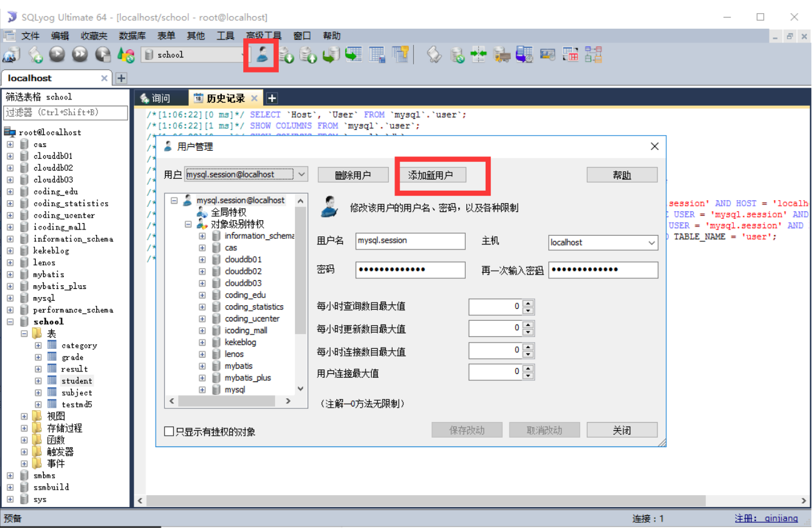812x529 pixels.
Task: Open the 主机 localhost dropdown
Action: tap(652, 243)
